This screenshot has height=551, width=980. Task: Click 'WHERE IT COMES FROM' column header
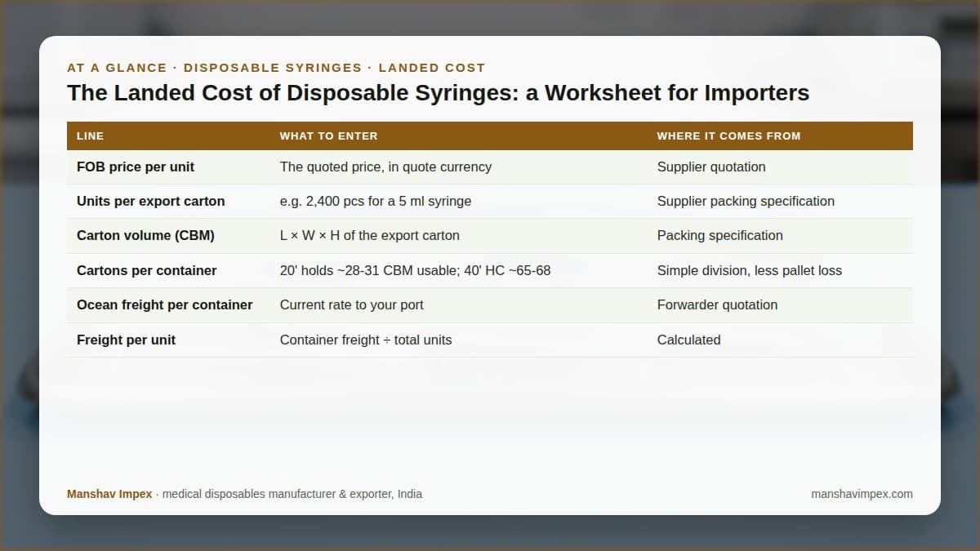(x=728, y=136)
